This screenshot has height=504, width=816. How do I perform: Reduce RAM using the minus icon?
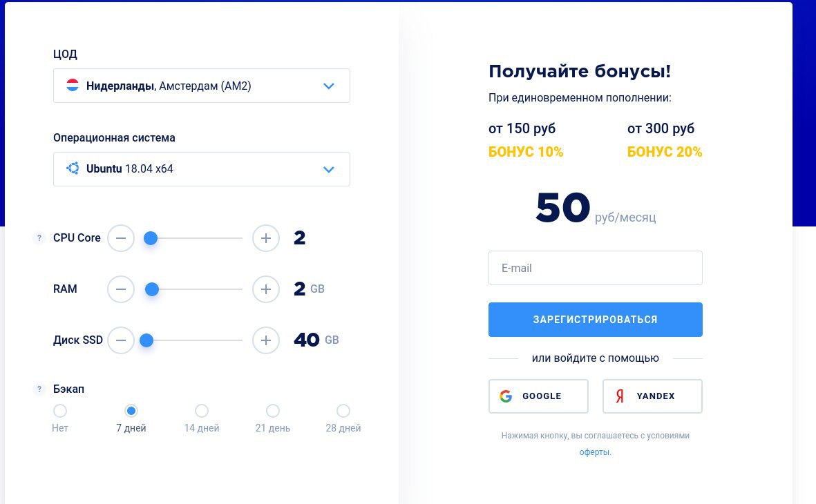(x=121, y=289)
